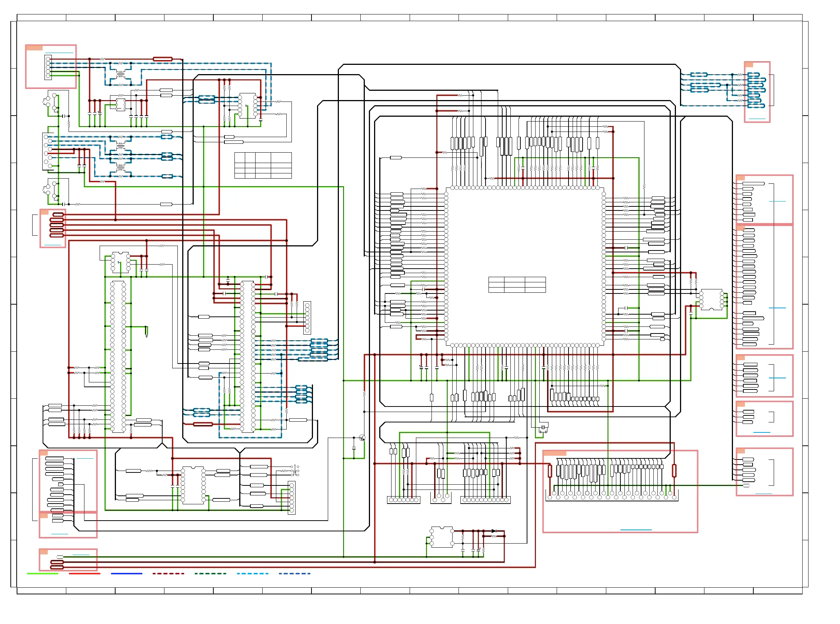Click the tallest pink connector box on the right edge
The width and height of the screenshot is (840, 624).
764,286
